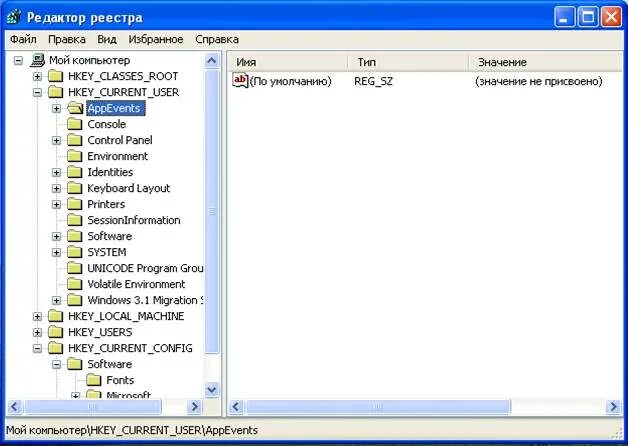Expand Software key under HKEY_CURRENT_USER
This screenshot has width=628, height=446.
click(56, 236)
